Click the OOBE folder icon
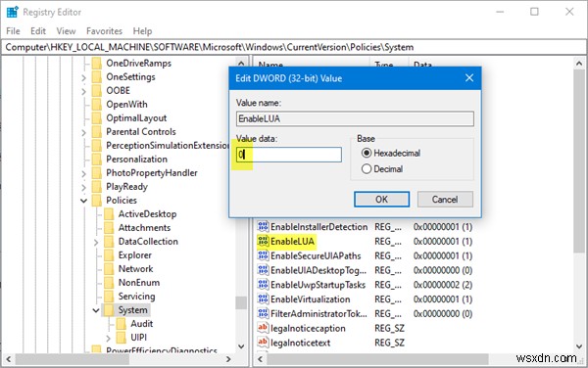 (97, 90)
